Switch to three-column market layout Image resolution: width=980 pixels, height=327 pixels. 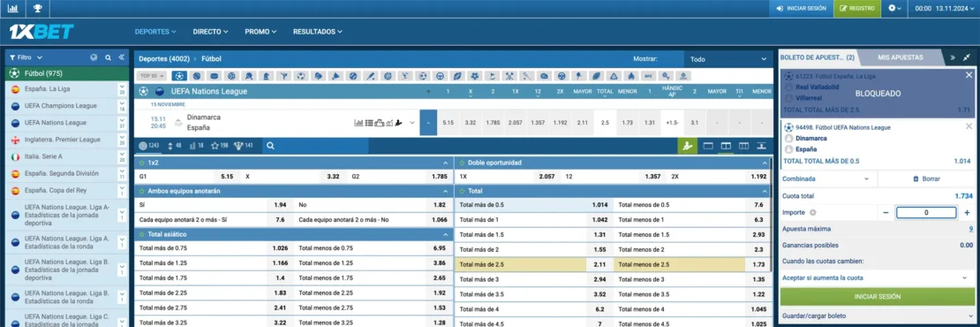(x=743, y=146)
